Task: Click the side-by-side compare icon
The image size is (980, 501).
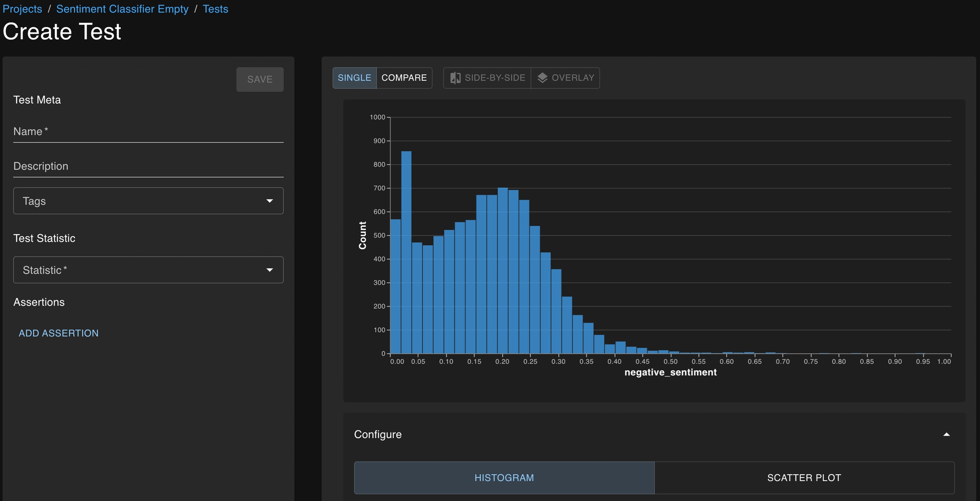Action: [x=455, y=78]
